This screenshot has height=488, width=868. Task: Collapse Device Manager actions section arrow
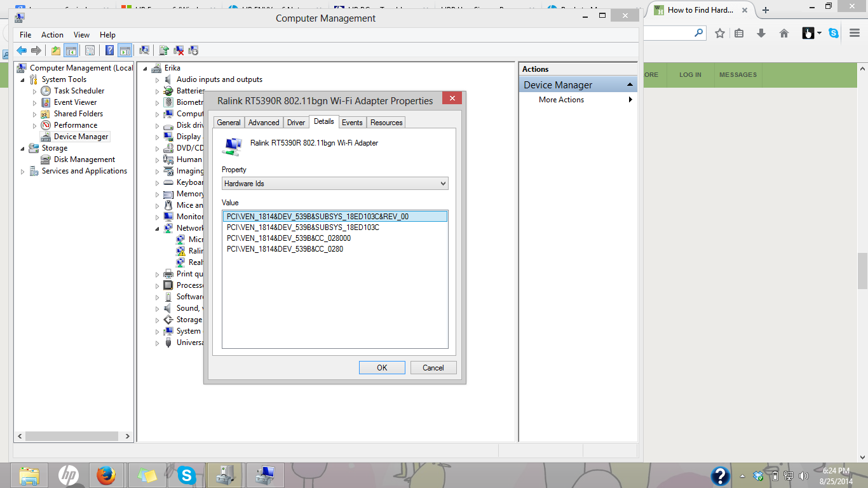(x=630, y=85)
